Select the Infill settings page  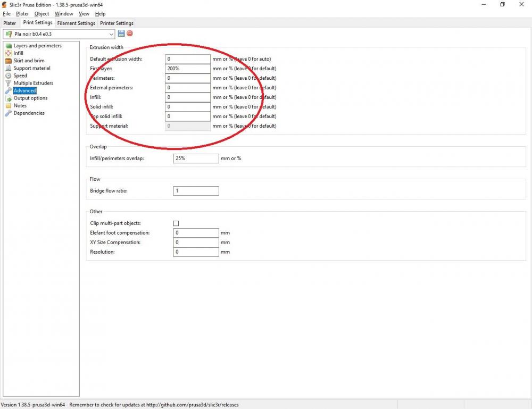coord(18,53)
